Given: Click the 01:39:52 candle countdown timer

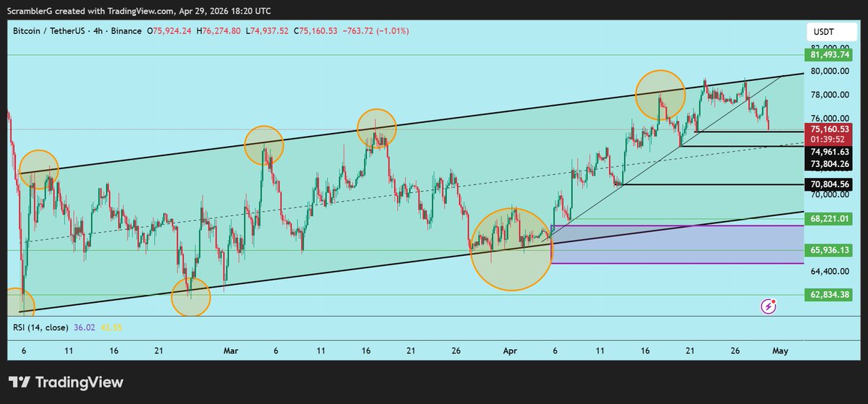Looking at the screenshot, I should pyautogui.click(x=829, y=139).
